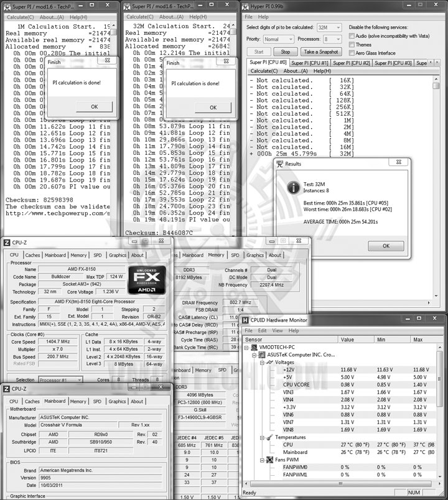Click the AMD FX processor logo
The width and height of the screenshot is (448, 500).
tap(147, 280)
